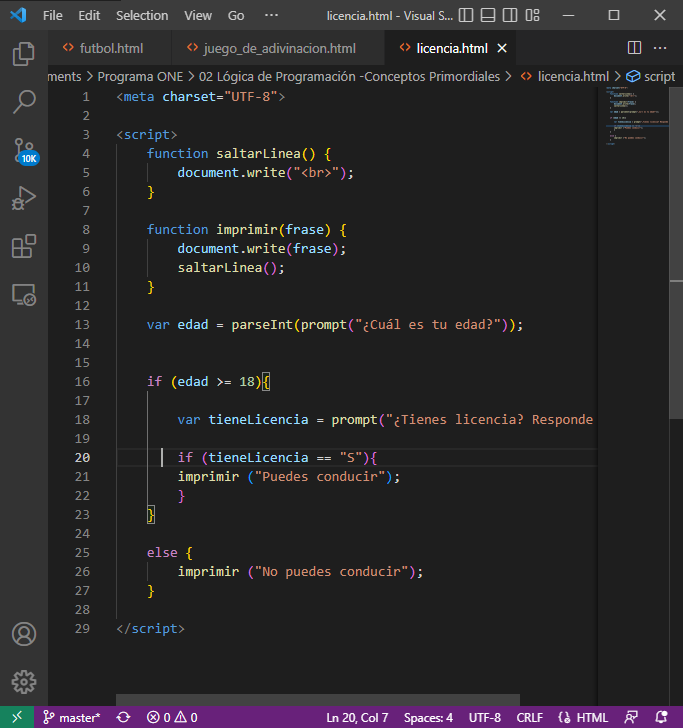Screen dimensions: 683x728
Task: Switch to the juego_de_adivinacion.html tab
Action: coord(279,48)
